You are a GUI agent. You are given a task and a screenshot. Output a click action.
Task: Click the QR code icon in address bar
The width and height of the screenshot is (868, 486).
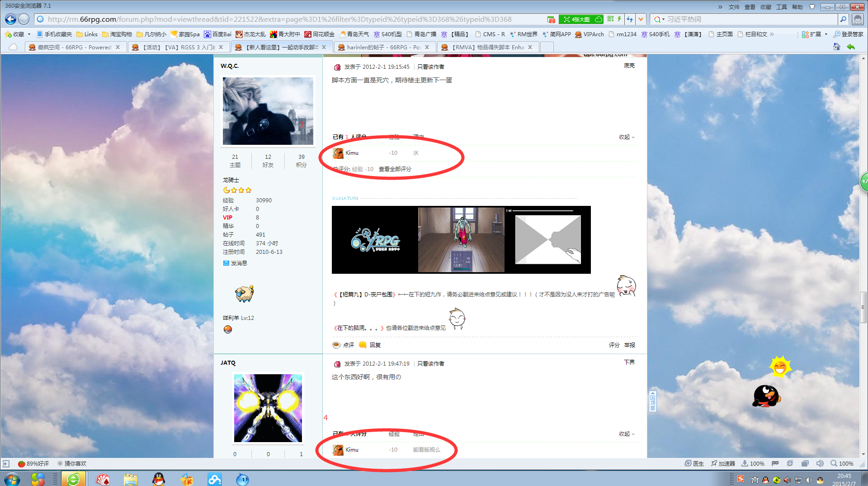pos(610,19)
